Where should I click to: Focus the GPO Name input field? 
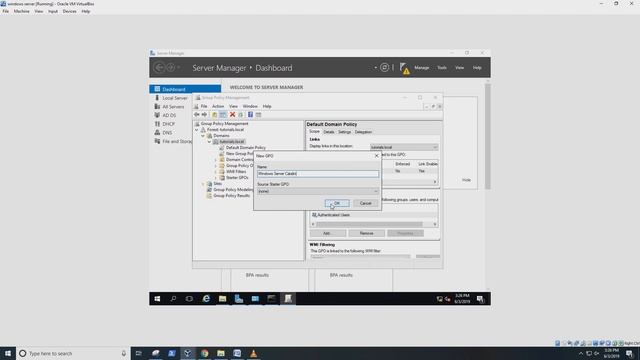(x=318, y=174)
